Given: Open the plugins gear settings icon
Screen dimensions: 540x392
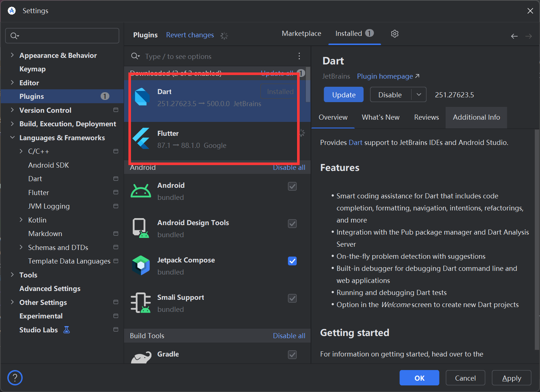Looking at the screenshot, I should click(394, 34).
